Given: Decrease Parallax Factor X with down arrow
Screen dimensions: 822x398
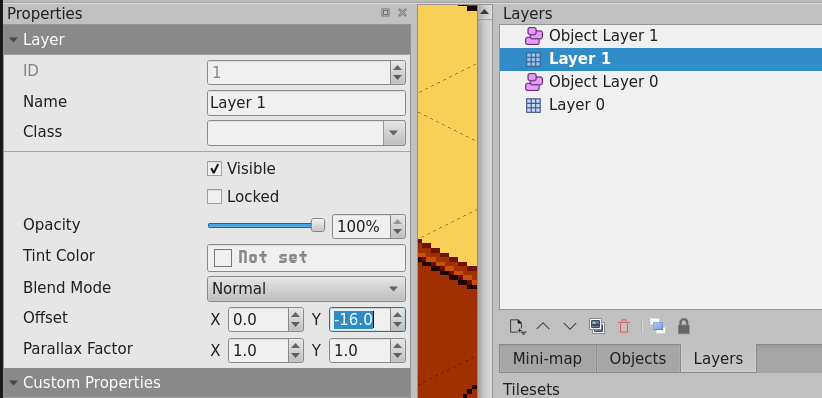Looking at the screenshot, I should click(x=296, y=356).
